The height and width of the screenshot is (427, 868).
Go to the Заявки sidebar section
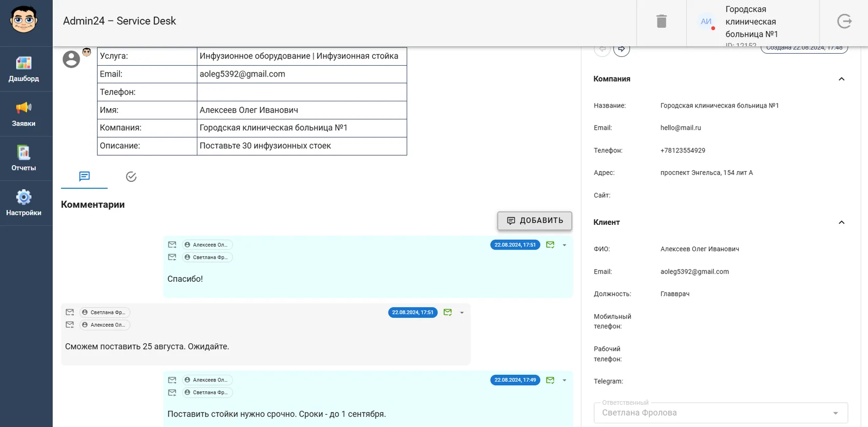[x=24, y=114]
